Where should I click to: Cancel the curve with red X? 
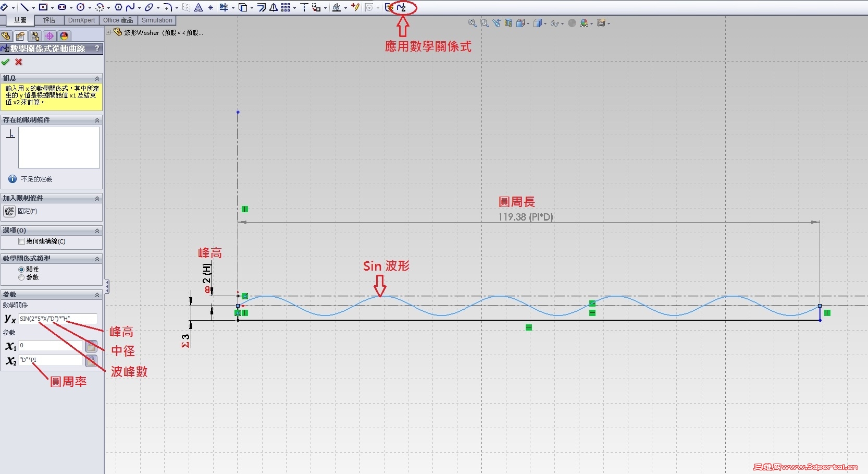(19, 62)
